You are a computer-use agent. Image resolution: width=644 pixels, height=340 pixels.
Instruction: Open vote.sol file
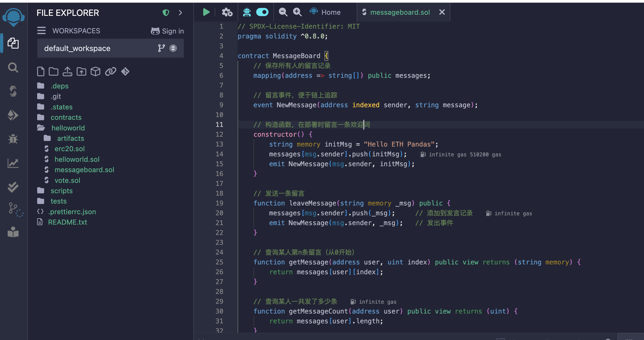67,180
